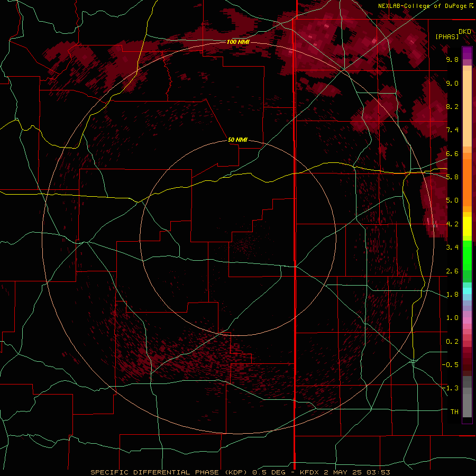Image resolution: width=476 pixels, height=476 pixels.
Task: Click the 5.8 legend label
Action: pyautogui.click(x=452, y=177)
